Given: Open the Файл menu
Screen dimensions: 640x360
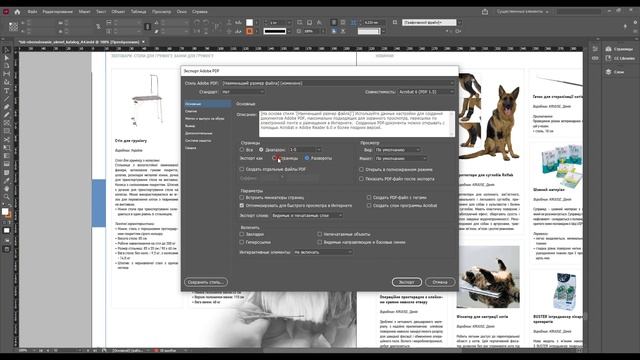Looking at the screenshot, I should [32, 12].
